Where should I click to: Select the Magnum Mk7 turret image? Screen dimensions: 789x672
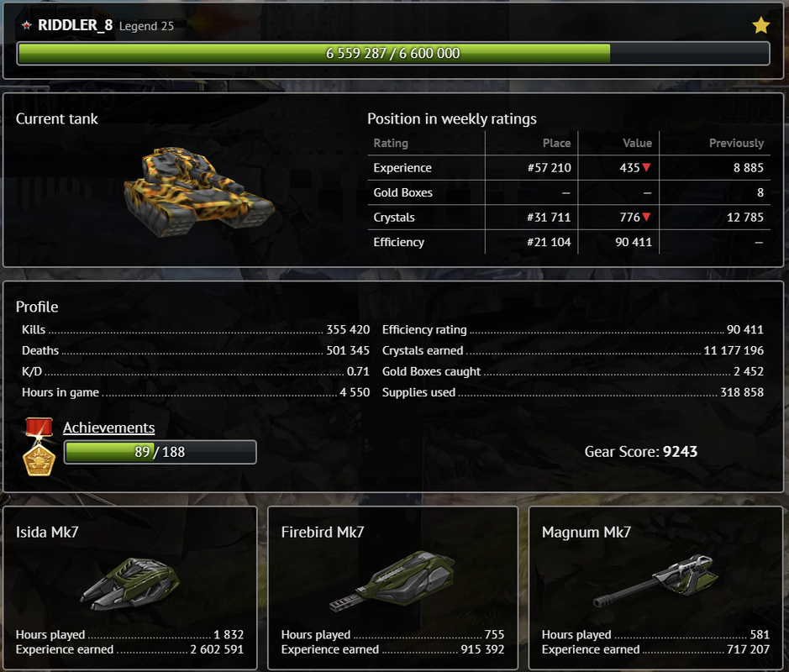656,580
